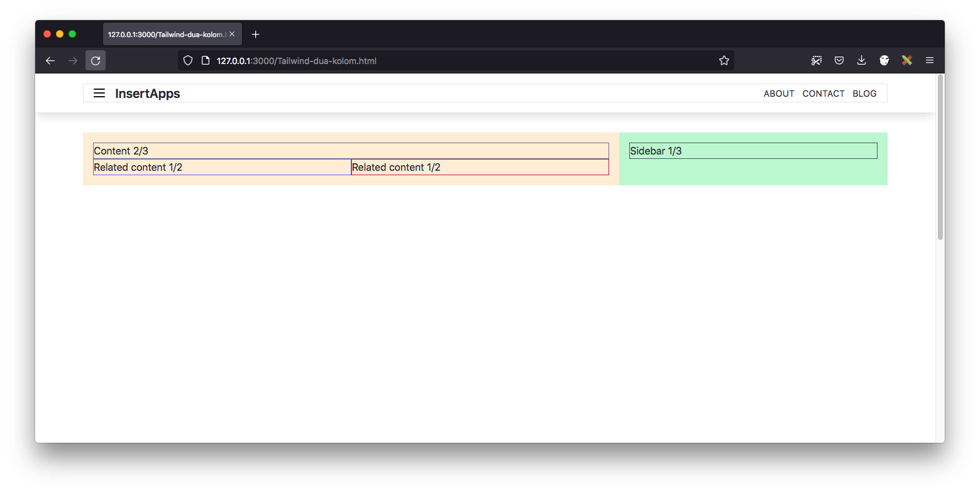Click the Sidebar 1/3 text
Screen dimensions: 980x493
click(x=656, y=151)
